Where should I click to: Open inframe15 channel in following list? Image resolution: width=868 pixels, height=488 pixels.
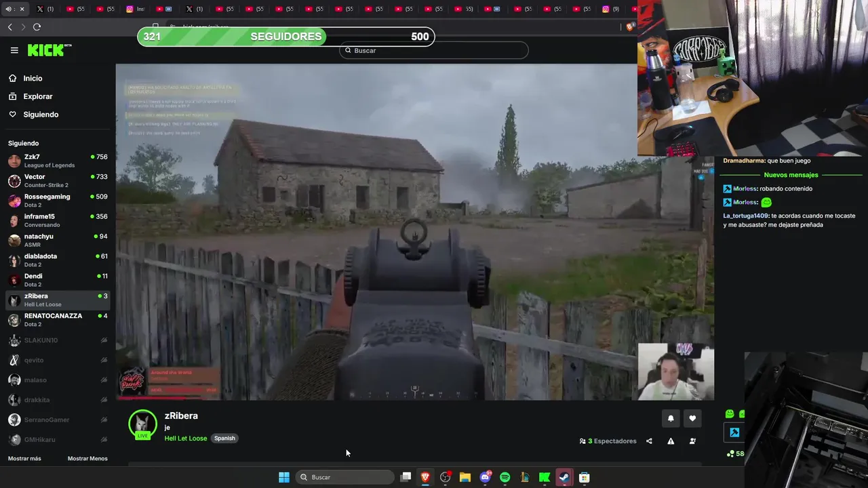click(58, 220)
